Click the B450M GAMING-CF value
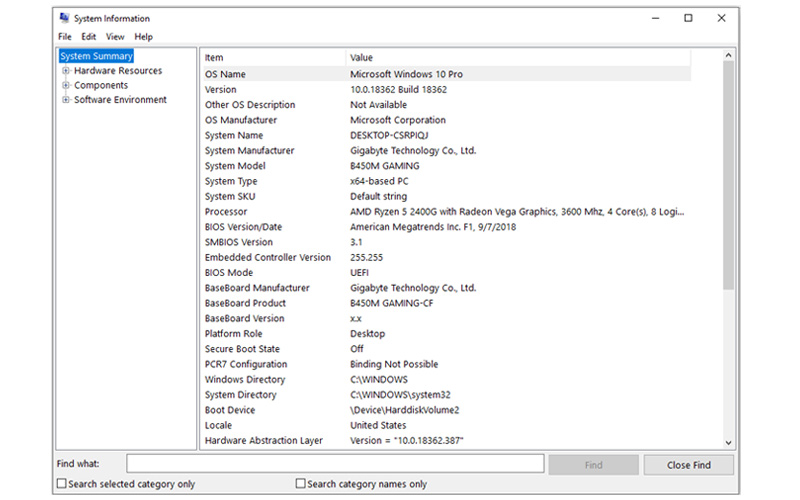The height and width of the screenshot is (500, 800). coord(391,303)
